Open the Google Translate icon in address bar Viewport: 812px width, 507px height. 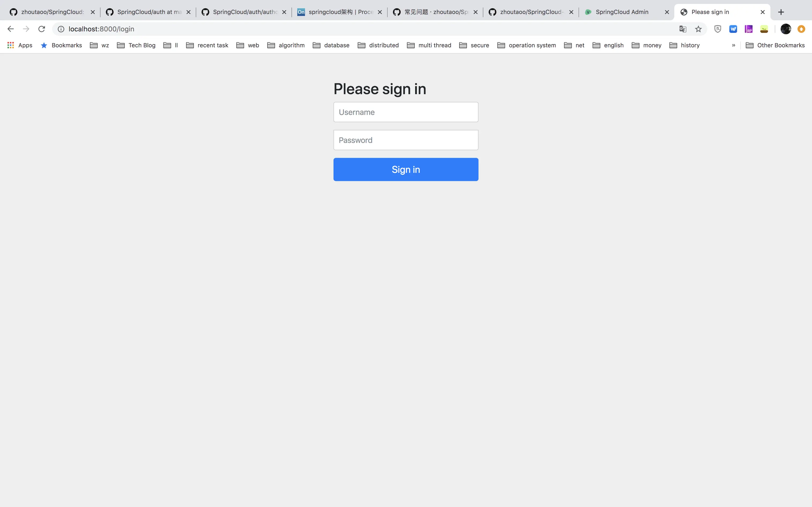point(683,29)
